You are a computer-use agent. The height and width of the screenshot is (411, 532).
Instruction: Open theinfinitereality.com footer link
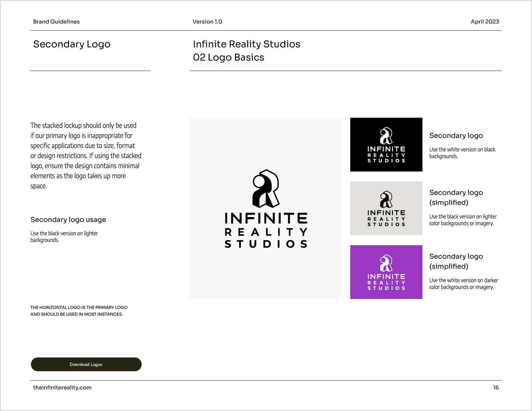point(62,387)
